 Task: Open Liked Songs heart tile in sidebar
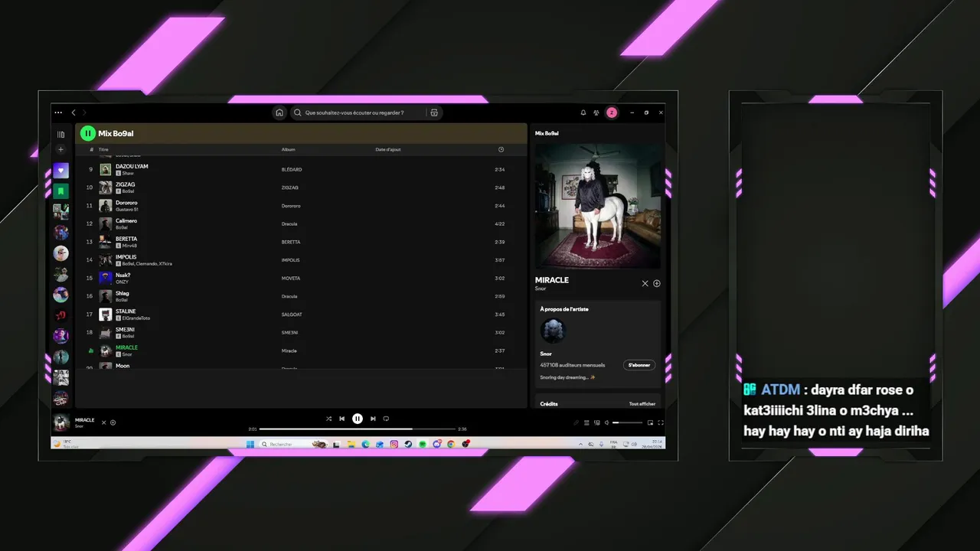[x=60, y=171]
